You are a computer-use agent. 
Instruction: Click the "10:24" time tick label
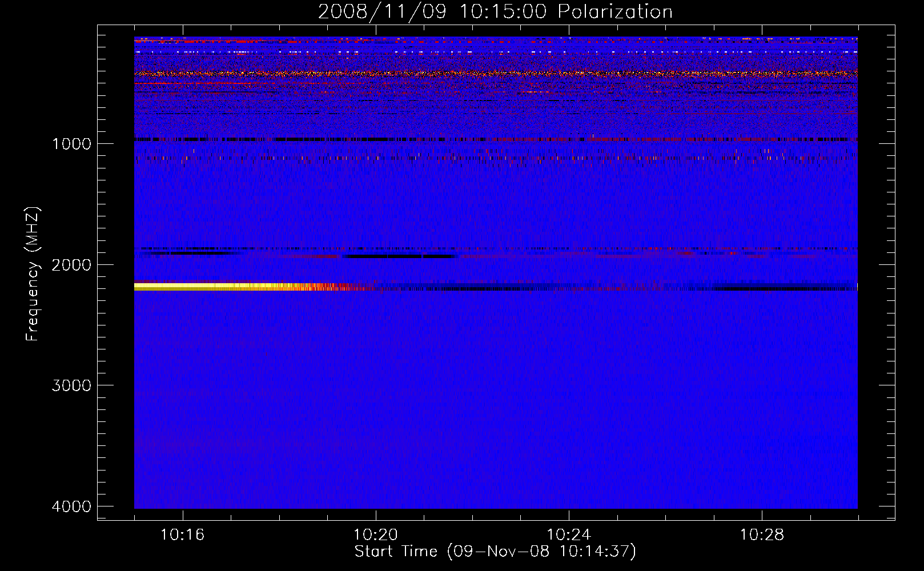[x=569, y=534]
